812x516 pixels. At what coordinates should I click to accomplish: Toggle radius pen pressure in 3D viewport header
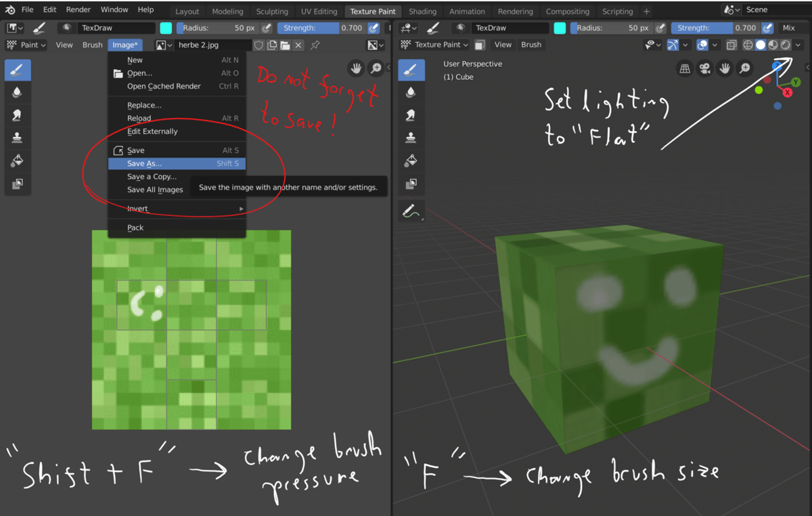point(660,28)
